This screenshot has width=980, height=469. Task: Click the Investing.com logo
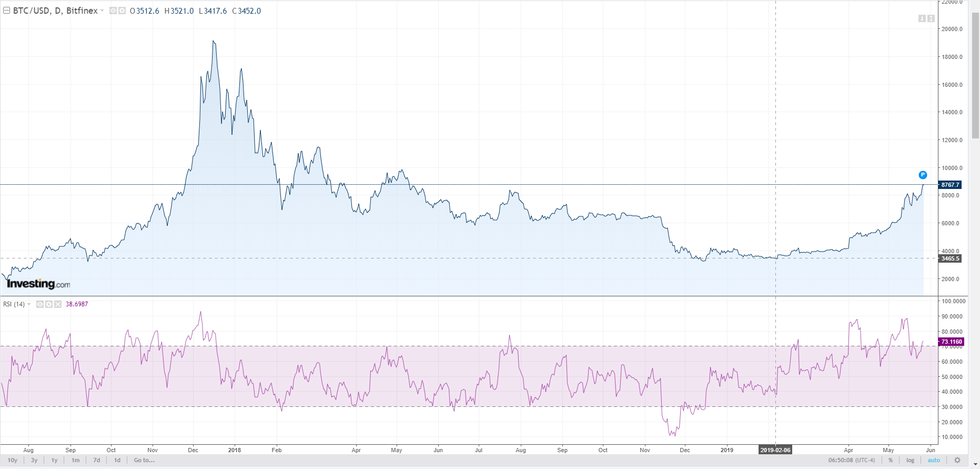(38, 284)
